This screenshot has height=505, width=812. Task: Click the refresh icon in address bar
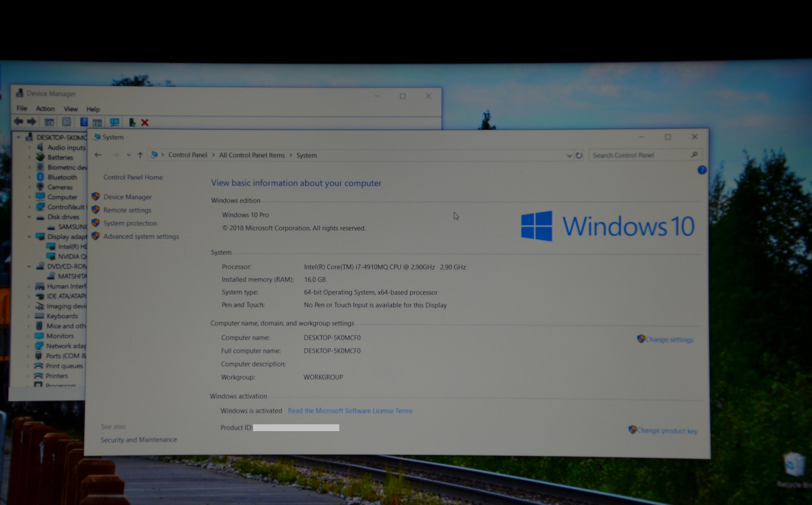click(579, 155)
